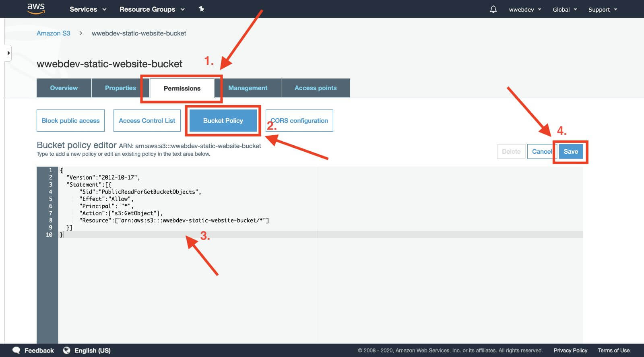This screenshot has width=644, height=357.
Task: Open the Support dropdown menu
Action: (x=603, y=10)
